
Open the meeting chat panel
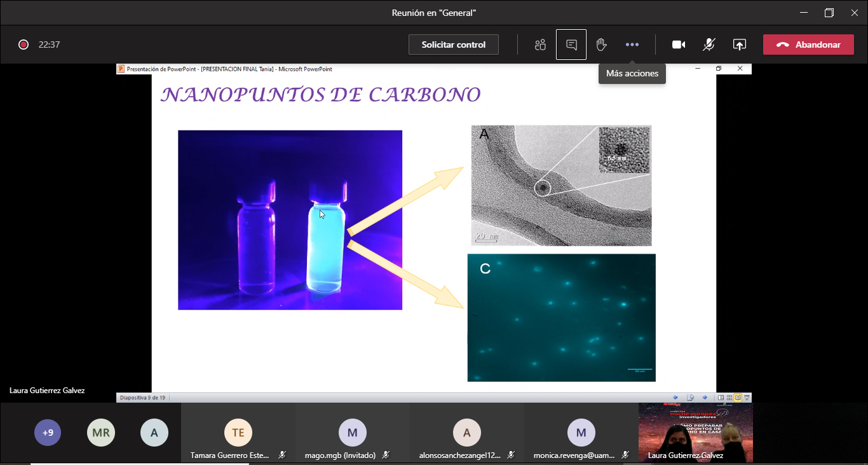571,45
